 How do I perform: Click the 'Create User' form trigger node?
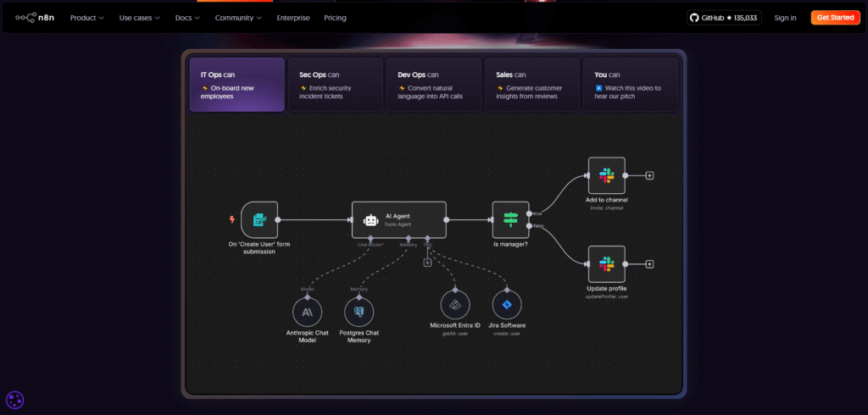point(259,219)
